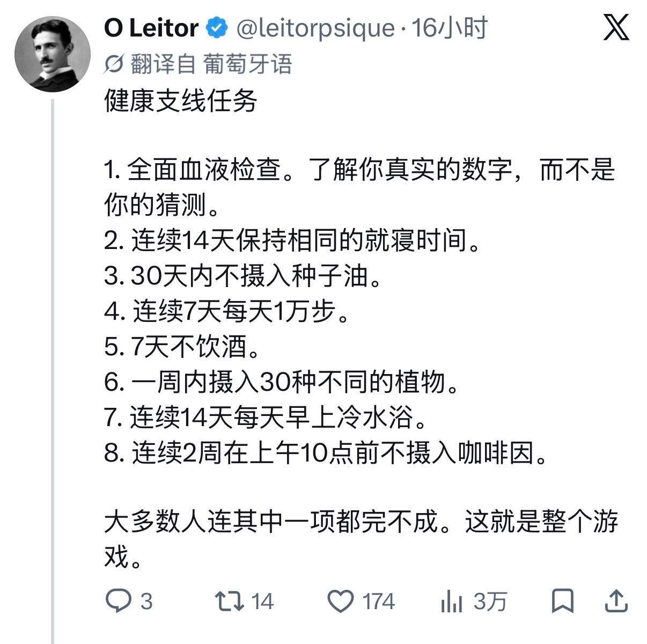Open the O Leitor display name

151,28
